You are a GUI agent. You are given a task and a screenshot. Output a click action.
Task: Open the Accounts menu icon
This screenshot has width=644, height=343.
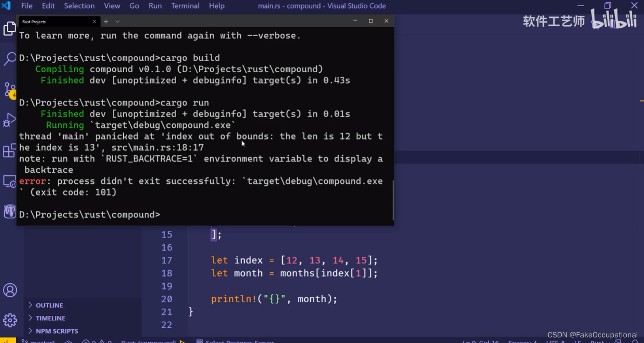coord(10,290)
